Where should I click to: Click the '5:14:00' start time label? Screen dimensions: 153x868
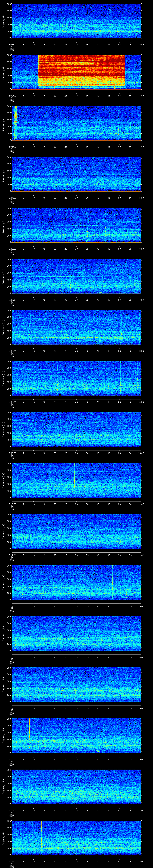coord(12,708)
